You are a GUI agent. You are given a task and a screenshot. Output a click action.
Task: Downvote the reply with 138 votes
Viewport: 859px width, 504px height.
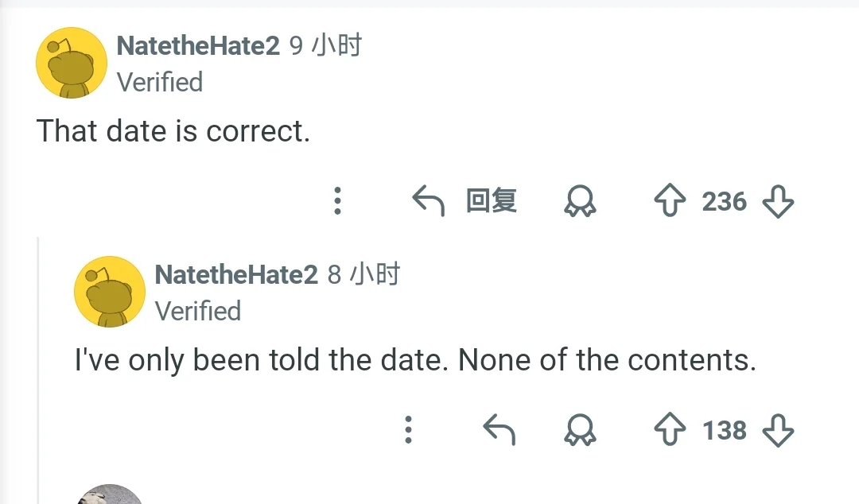coord(777,431)
